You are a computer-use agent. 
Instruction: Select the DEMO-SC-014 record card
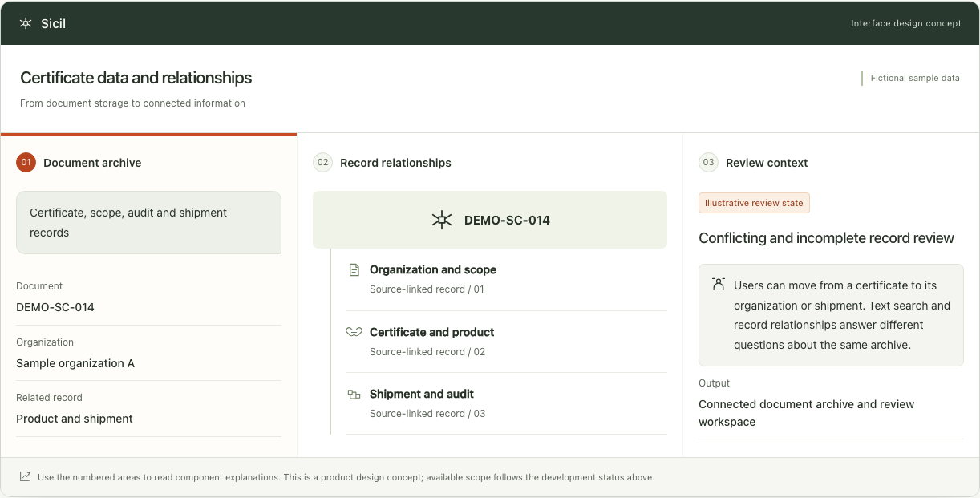(x=490, y=220)
